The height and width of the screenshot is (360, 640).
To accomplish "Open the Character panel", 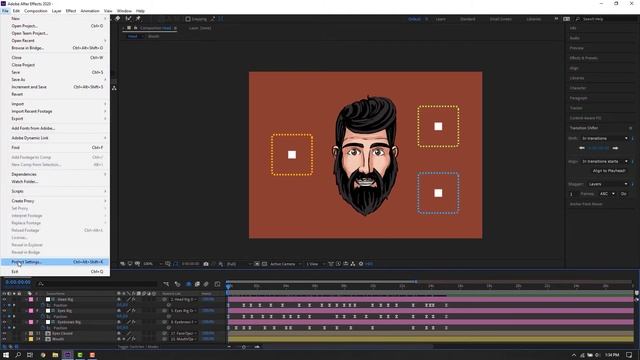I will point(578,88).
